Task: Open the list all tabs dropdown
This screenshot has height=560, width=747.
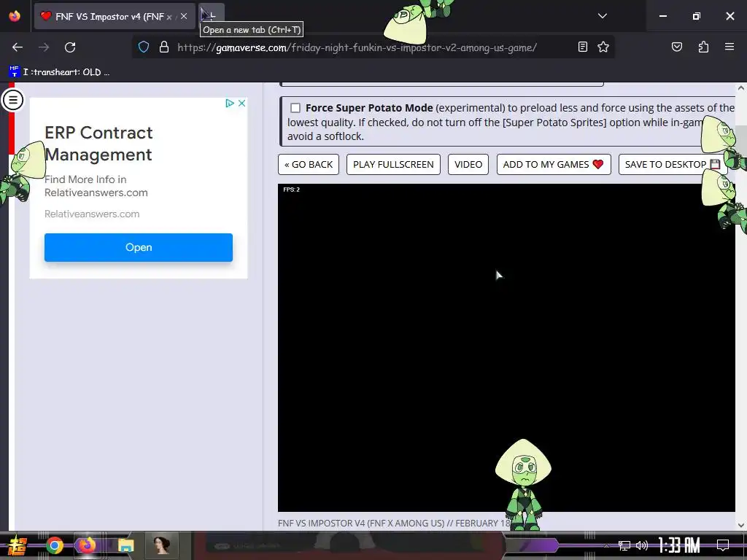Action: 602,16
